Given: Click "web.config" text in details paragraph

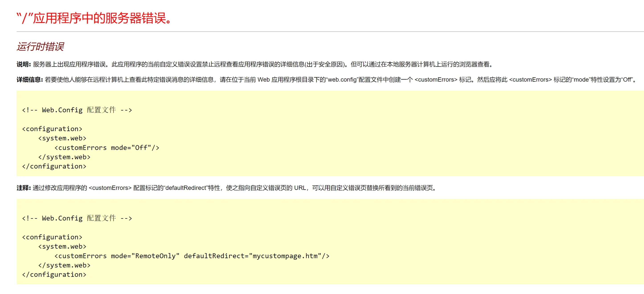Looking at the screenshot, I should point(342,80).
